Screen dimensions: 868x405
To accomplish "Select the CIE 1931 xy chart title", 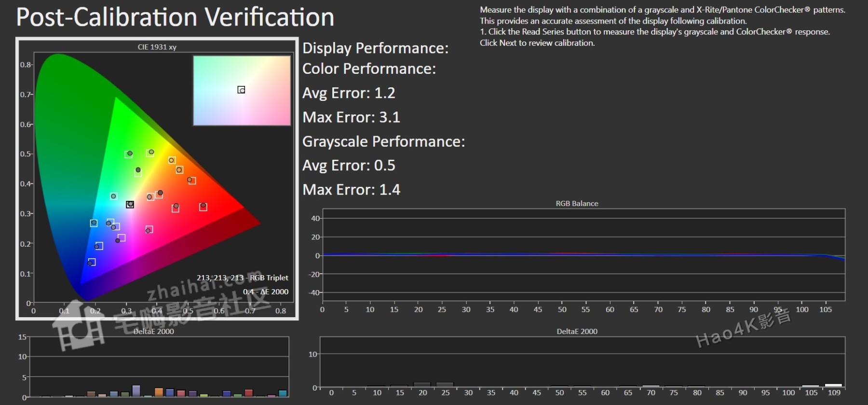I will [x=157, y=47].
